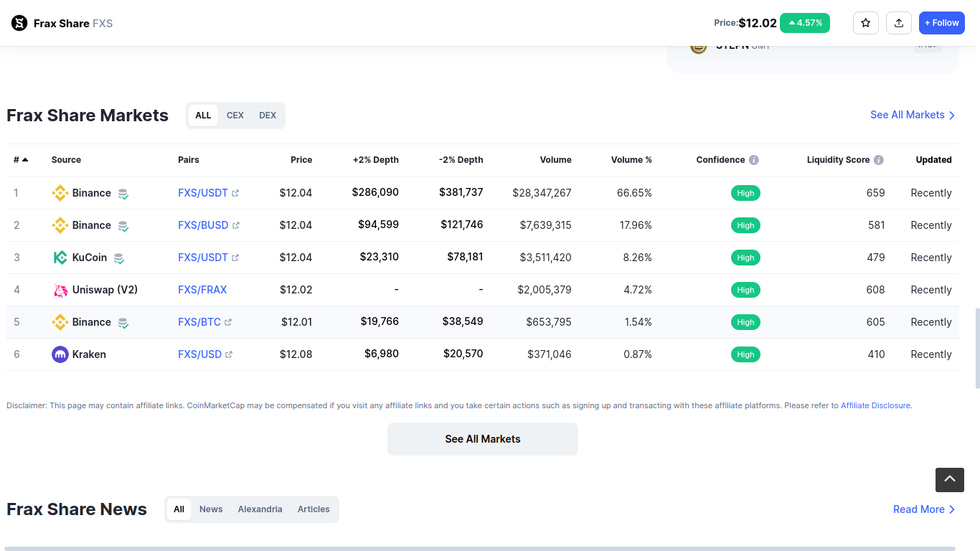
Task: Click the Binance logo in FXS/USDT row
Action: click(x=60, y=193)
